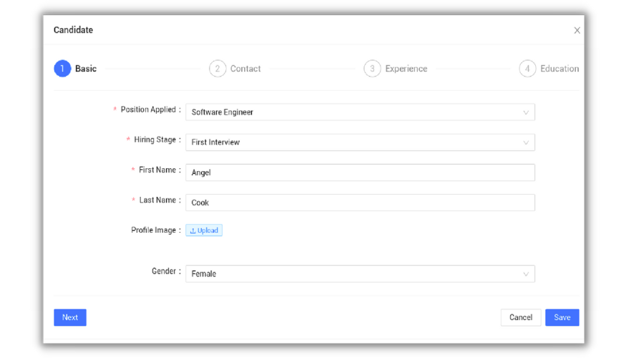This screenshot has height=358, width=644.
Task: Click the step 3 number circle
Action: point(372,69)
